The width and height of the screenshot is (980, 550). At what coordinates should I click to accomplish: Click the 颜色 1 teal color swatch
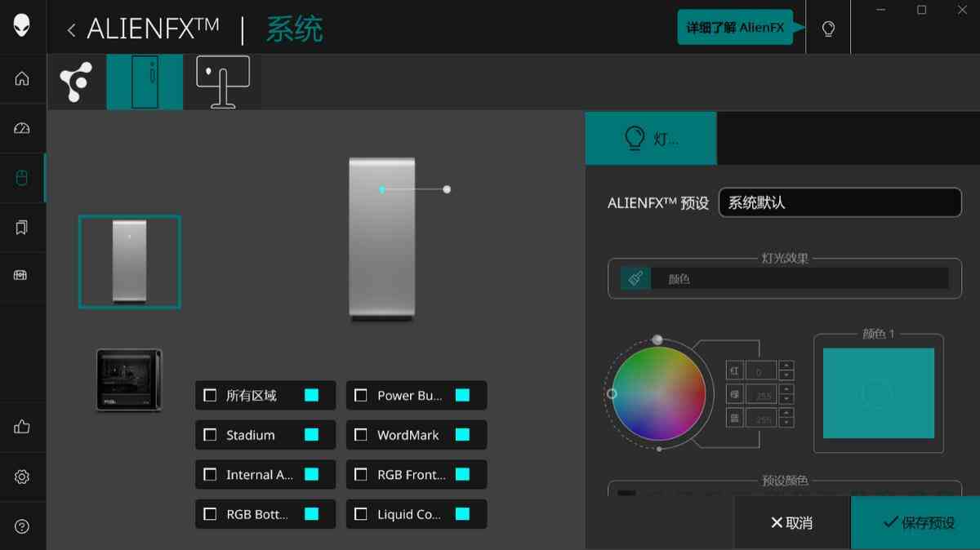pos(878,393)
